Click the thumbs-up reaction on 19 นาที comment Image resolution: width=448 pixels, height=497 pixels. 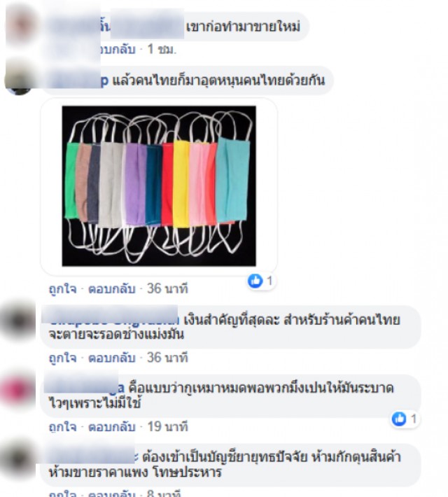tap(399, 419)
